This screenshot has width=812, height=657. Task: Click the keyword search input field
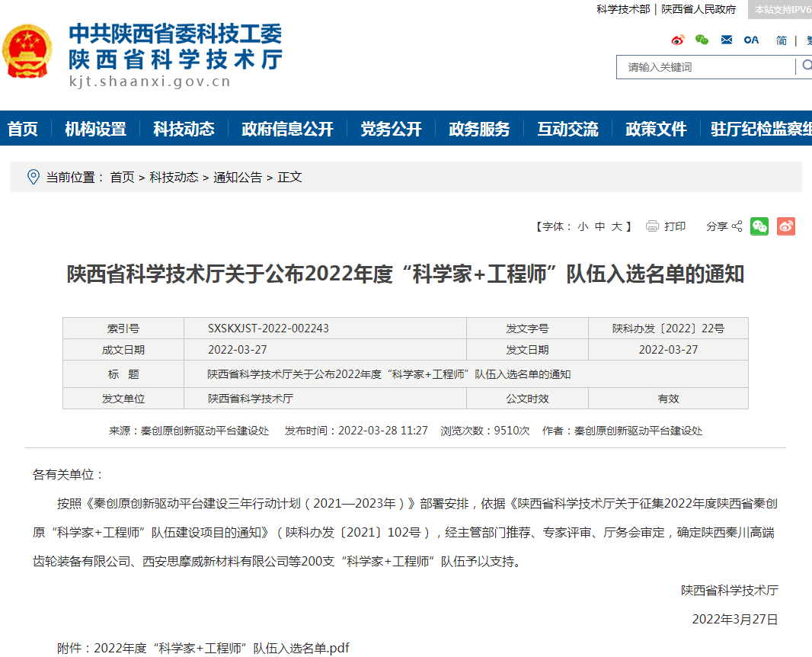(x=705, y=67)
